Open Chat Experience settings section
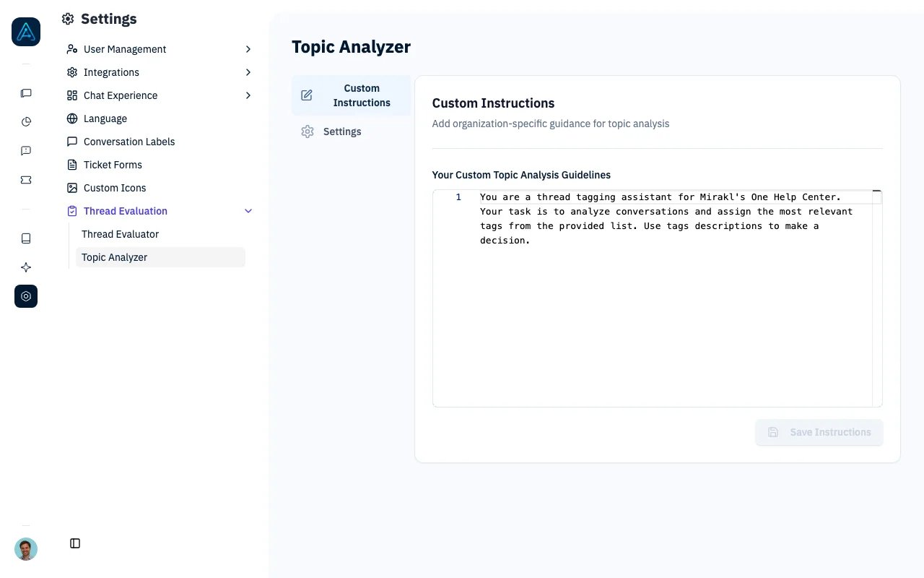Screen dimensions: 924x578 159,95
